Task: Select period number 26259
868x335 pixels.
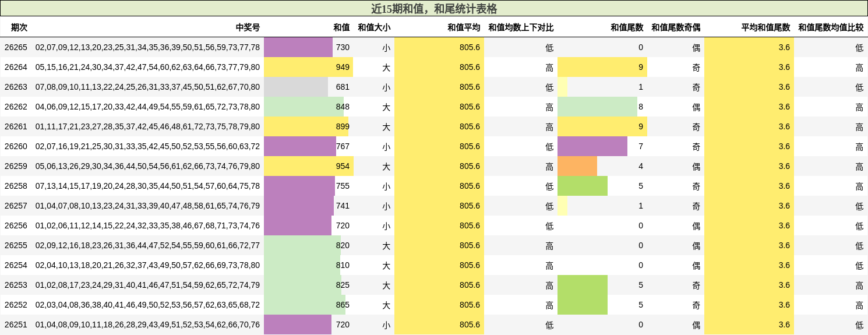Action: (x=16, y=166)
